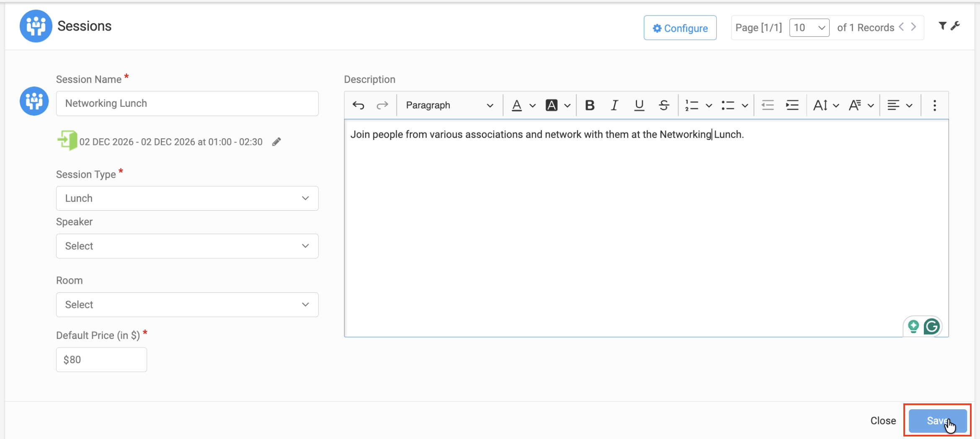The image size is (980, 439).
Task: Click the increase indent icon
Action: (x=792, y=105)
